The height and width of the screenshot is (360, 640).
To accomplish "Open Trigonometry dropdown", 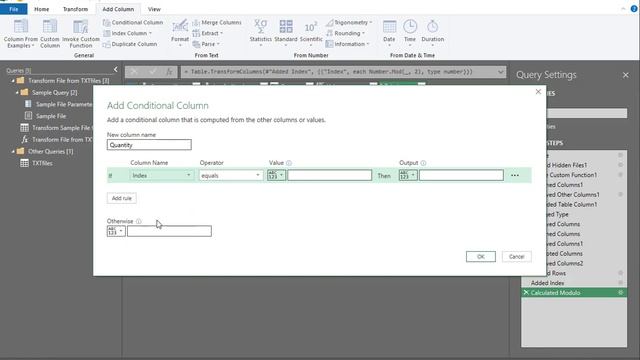I will pos(349,22).
